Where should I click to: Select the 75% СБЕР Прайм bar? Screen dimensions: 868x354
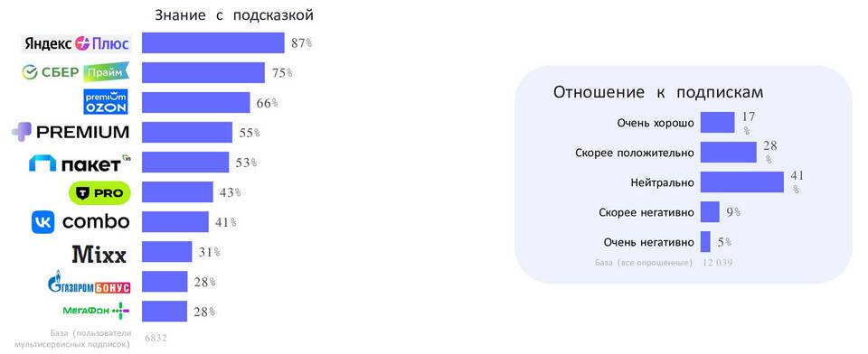coord(203,72)
